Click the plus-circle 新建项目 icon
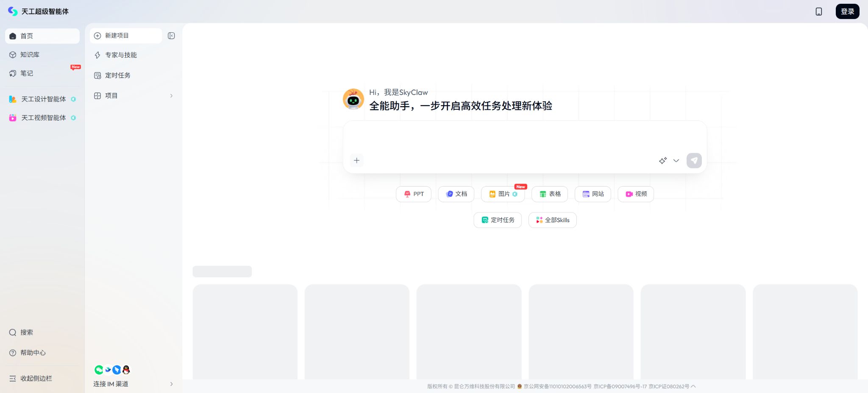 pyautogui.click(x=97, y=36)
